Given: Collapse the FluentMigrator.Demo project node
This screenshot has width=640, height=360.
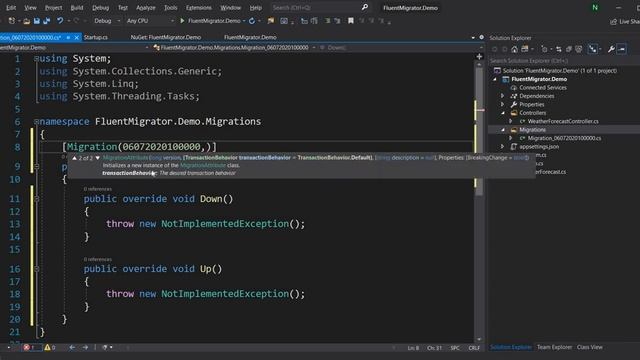Looking at the screenshot, I should point(495,79).
